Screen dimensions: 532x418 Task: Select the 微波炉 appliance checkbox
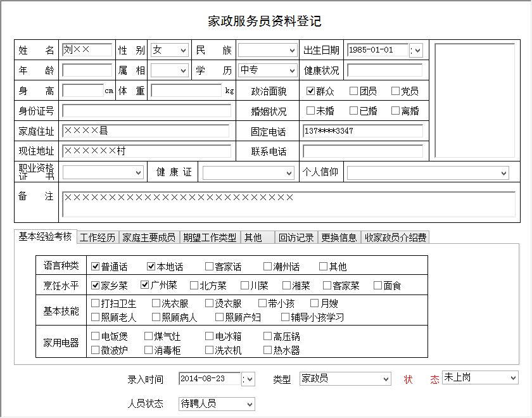coord(96,350)
